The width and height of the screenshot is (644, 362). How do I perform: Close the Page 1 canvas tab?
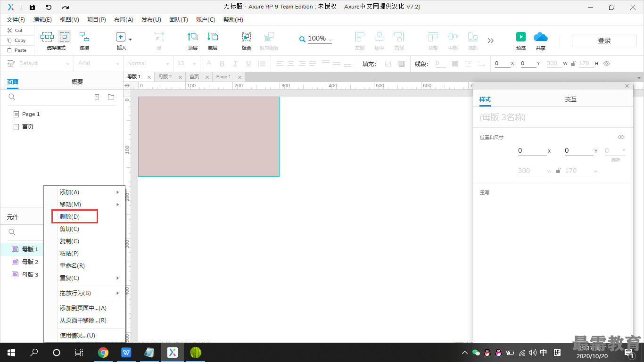click(240, 77)
